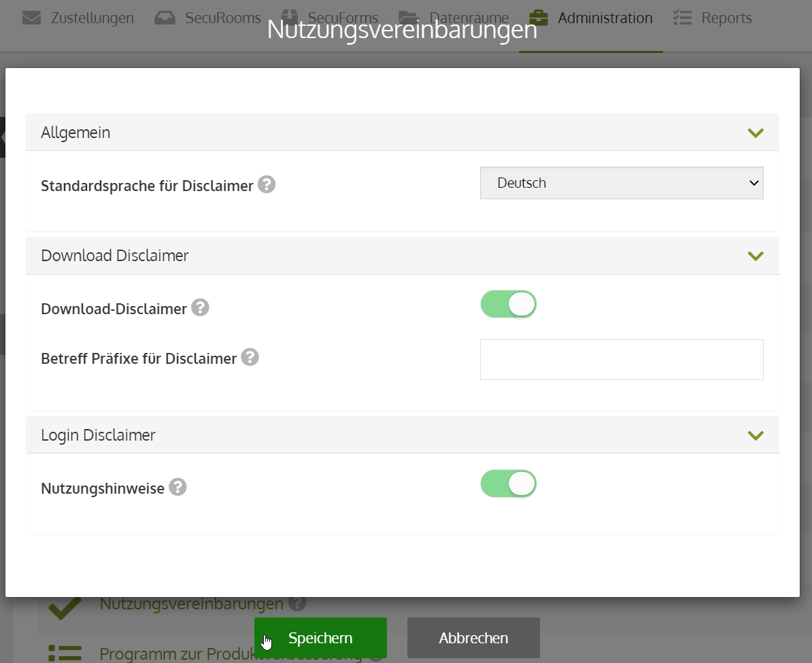Click the Standardsprache für Disclaimer label
Viewport: 812px width, 663px height.
[x=147, y=186]
